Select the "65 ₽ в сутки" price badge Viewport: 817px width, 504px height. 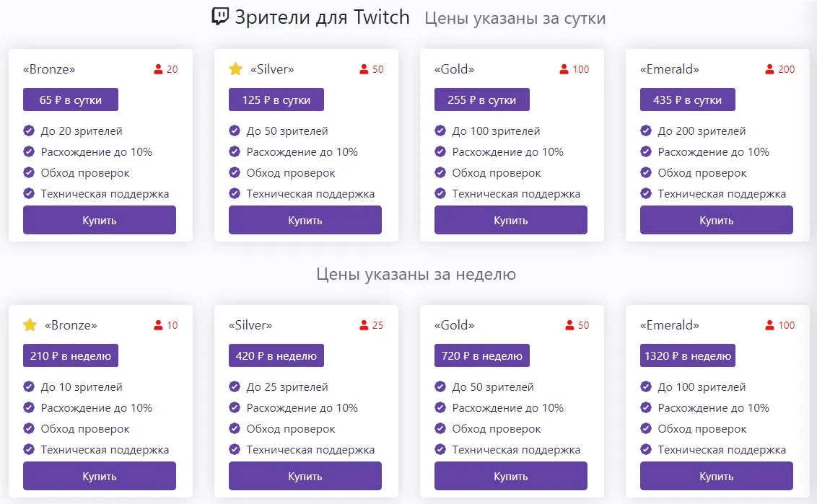pos(71,100)
